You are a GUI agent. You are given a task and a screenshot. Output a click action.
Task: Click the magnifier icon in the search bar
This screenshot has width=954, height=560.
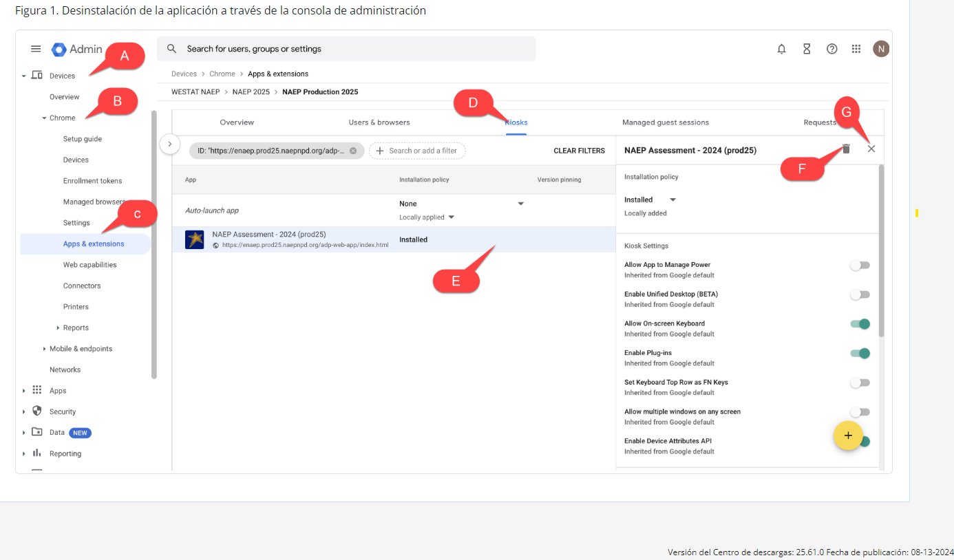pos(172,49)
